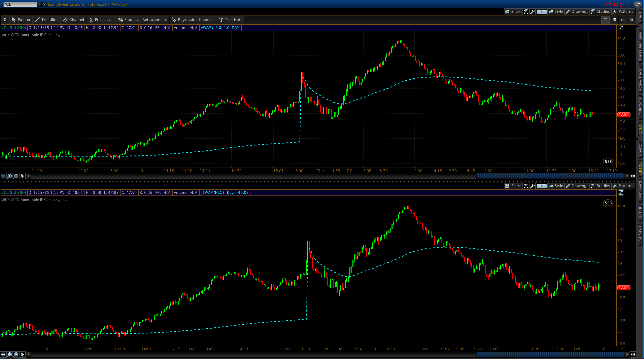This screenshot has height=359, width=644.
Task: Zoom in on the lower chart
Action: click(x=10, y=354)
